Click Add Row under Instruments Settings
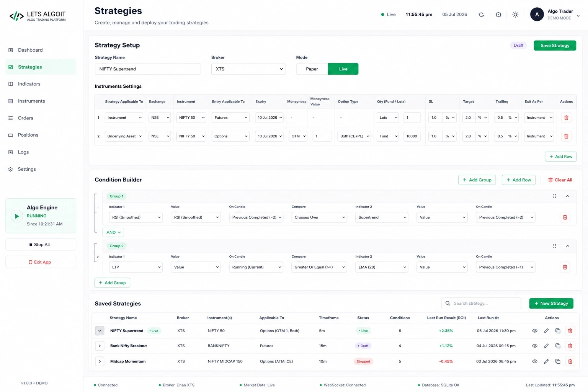Image resolution: width=588 pixels, height=392 pixels. [560, 157]
